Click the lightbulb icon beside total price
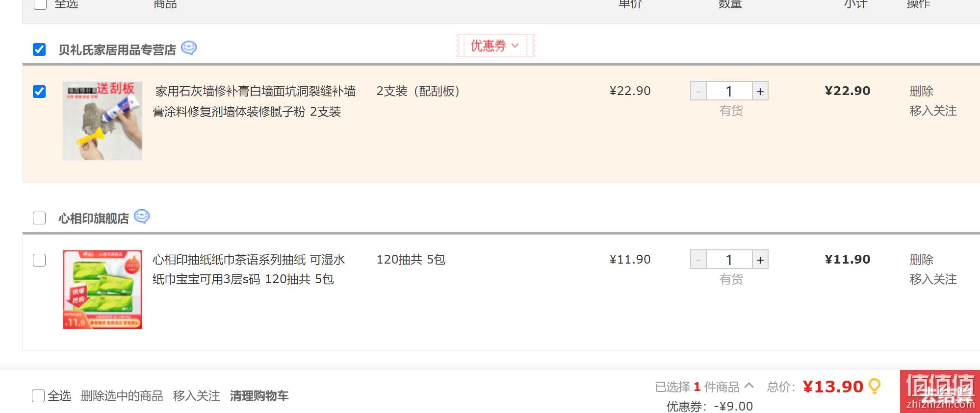980x413 pixels. point(874,387)
